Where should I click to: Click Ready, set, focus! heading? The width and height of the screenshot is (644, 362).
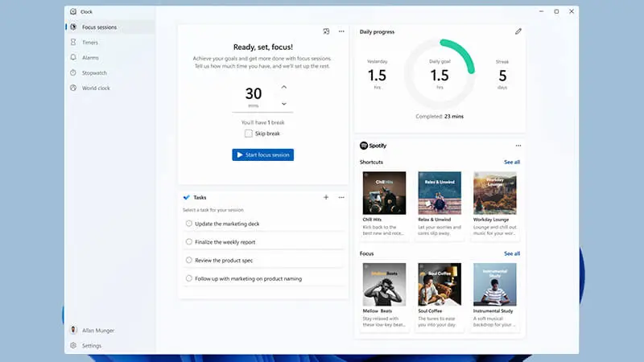(263, 47)
